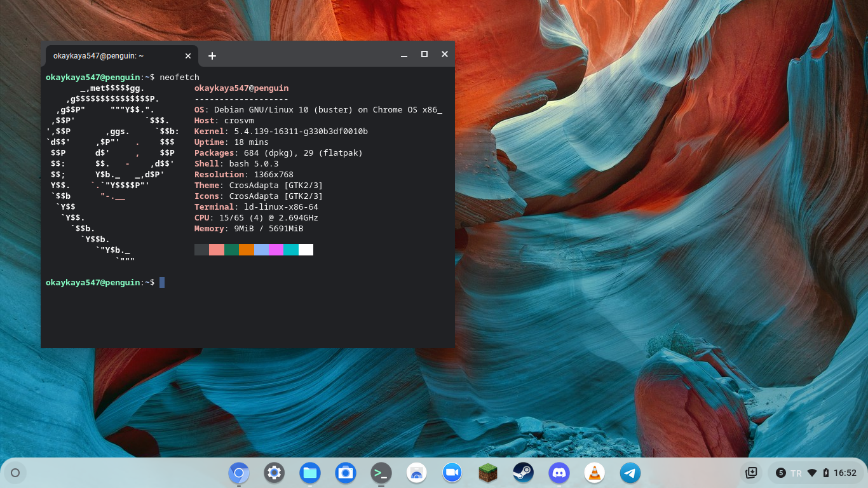Screen dimensions: 868x488
Task: Open the Camera app
Action: click(346, 473)
